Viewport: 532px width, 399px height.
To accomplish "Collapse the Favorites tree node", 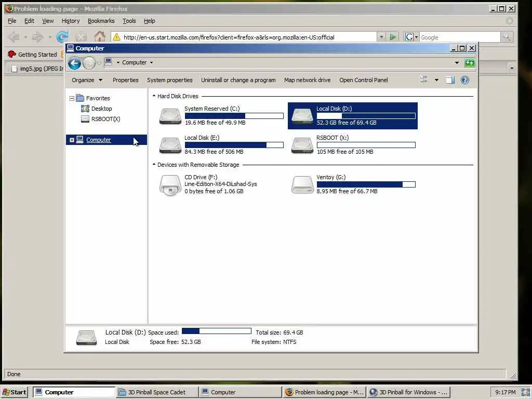I will click(72, 98).
